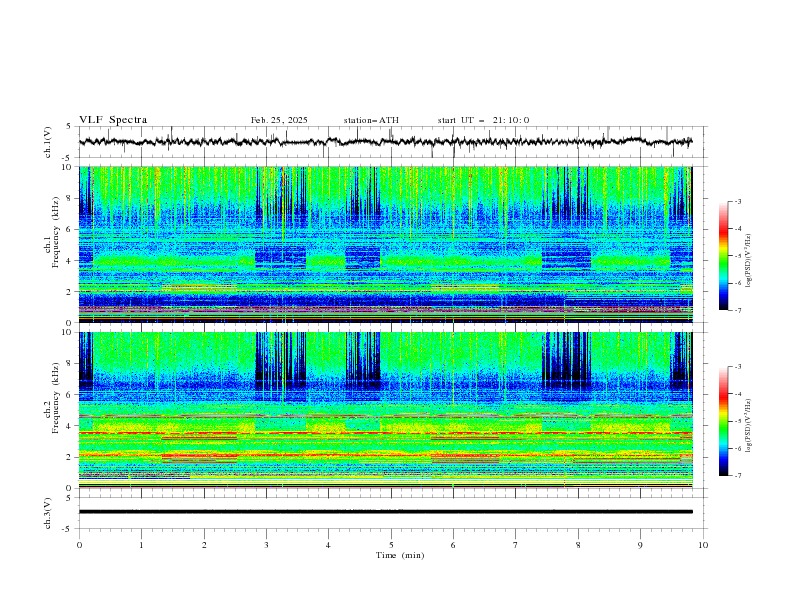Click the "-3" label on ch.1 colorbar
792x612 pixels.
pyautogui.click(x=737, y=201)
